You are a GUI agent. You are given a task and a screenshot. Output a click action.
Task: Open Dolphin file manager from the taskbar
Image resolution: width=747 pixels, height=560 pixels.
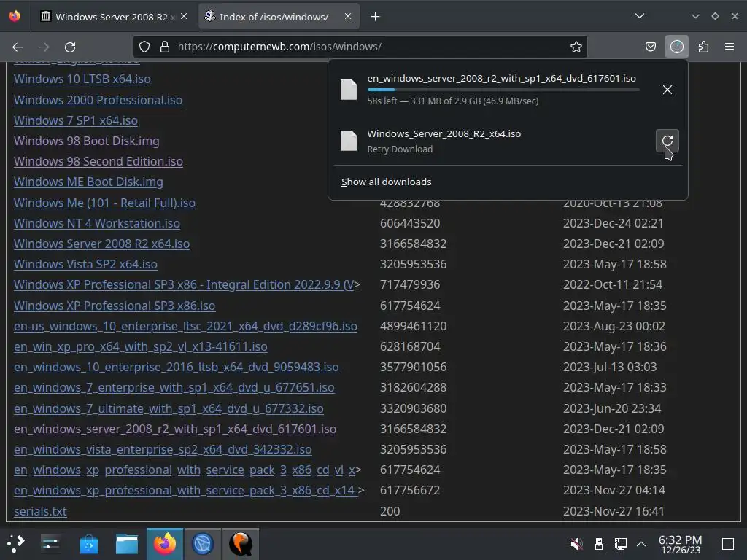pyautogui.click(x=127, y=543)
